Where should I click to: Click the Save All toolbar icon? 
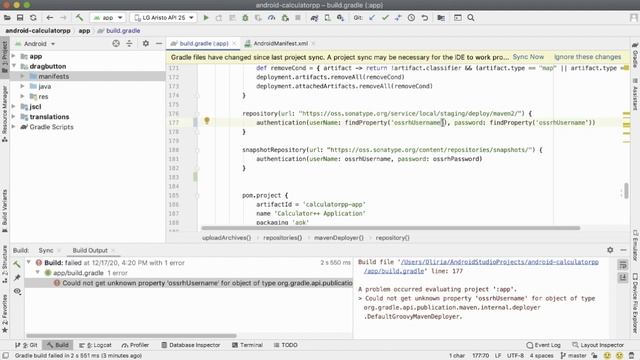tap(20, 18)
